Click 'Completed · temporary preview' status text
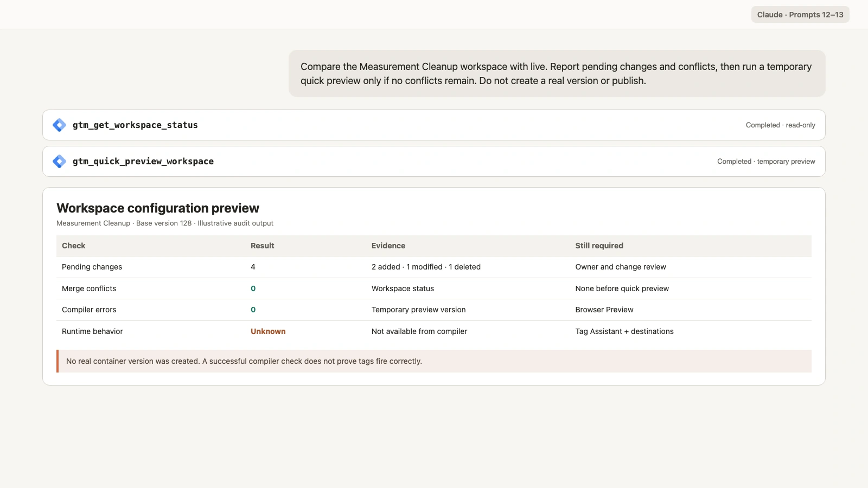Screen dimensions: 868x488 [x=766, y=162]
